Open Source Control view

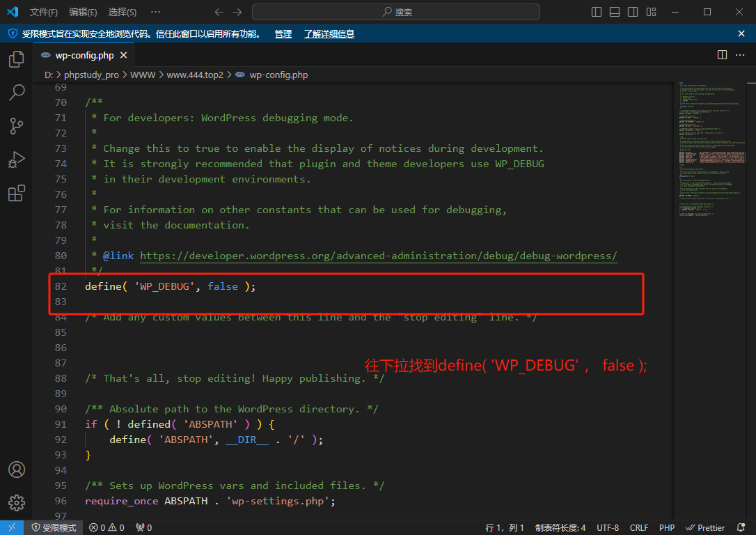(17, 126)
